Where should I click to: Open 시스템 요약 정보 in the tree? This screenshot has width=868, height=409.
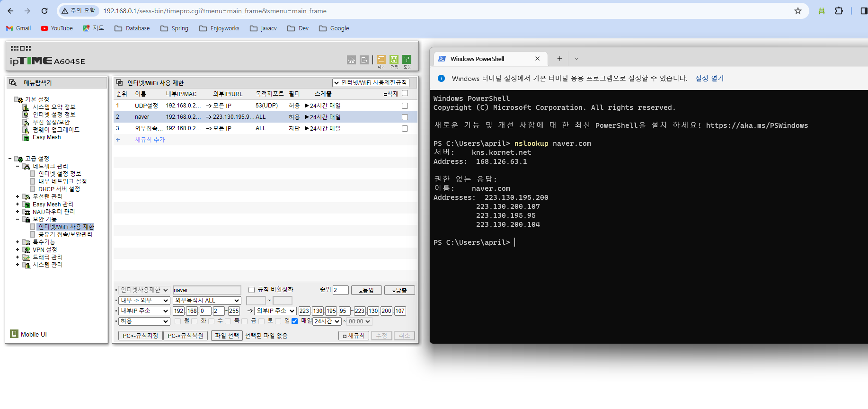(x=54, y=107)
